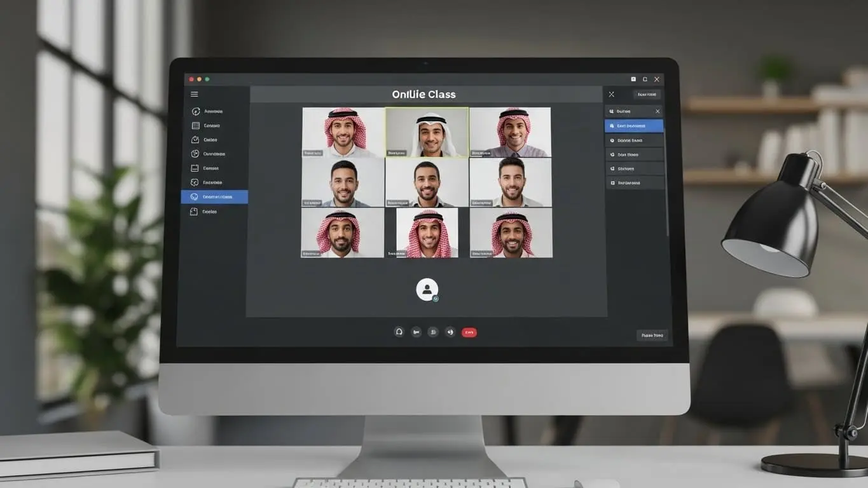This screenshot has height=488, width=868.
Task: Click the round user avatar below the video grid
Action: tap(427, 289)
